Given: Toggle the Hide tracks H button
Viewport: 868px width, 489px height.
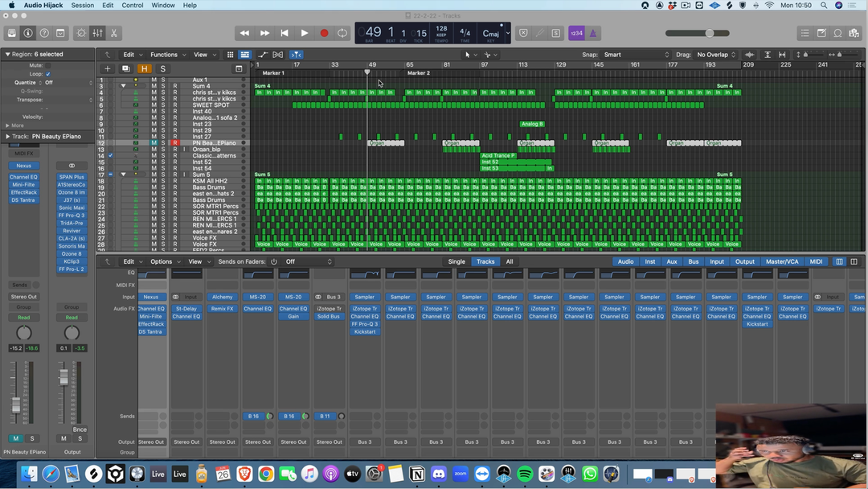Looking at the screenshot, I should (x=145, y=69).
